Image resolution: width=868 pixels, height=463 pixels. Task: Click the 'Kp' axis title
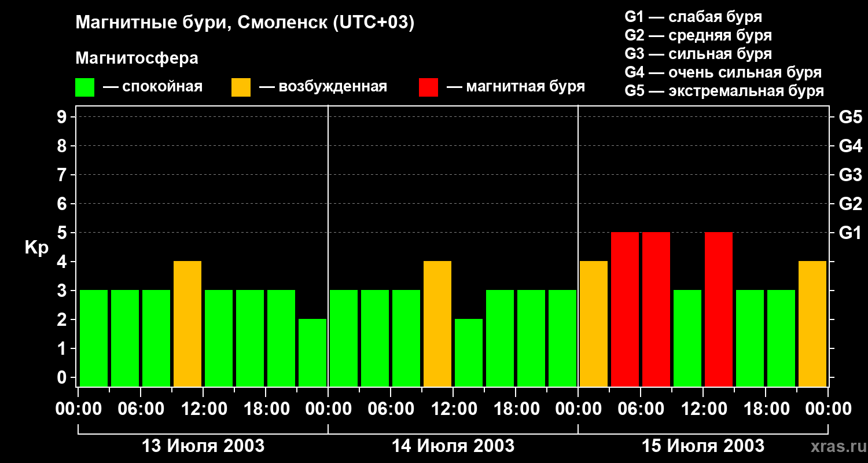(x=36, y=248)
